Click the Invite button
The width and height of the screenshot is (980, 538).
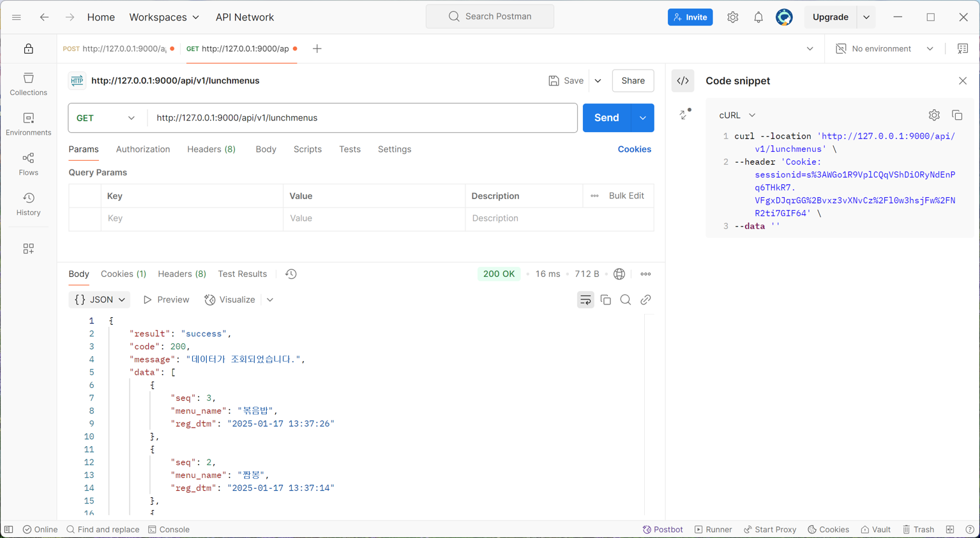690,17
